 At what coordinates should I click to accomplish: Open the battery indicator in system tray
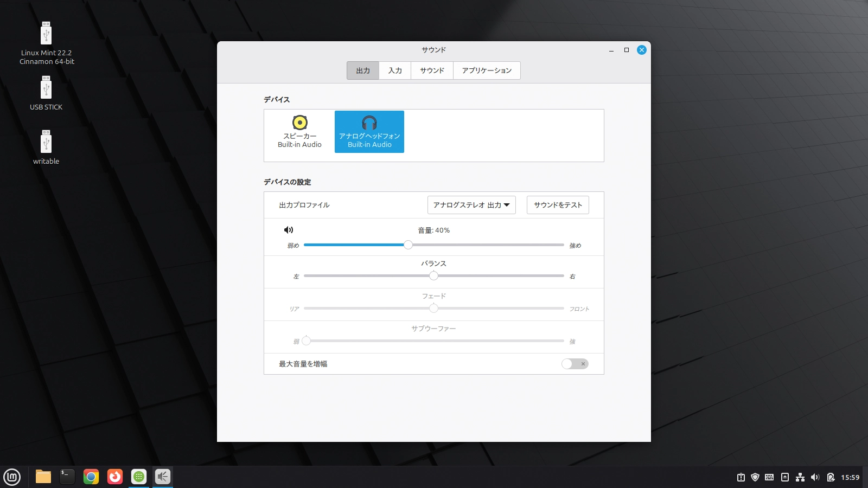click(x=831, y=477)
